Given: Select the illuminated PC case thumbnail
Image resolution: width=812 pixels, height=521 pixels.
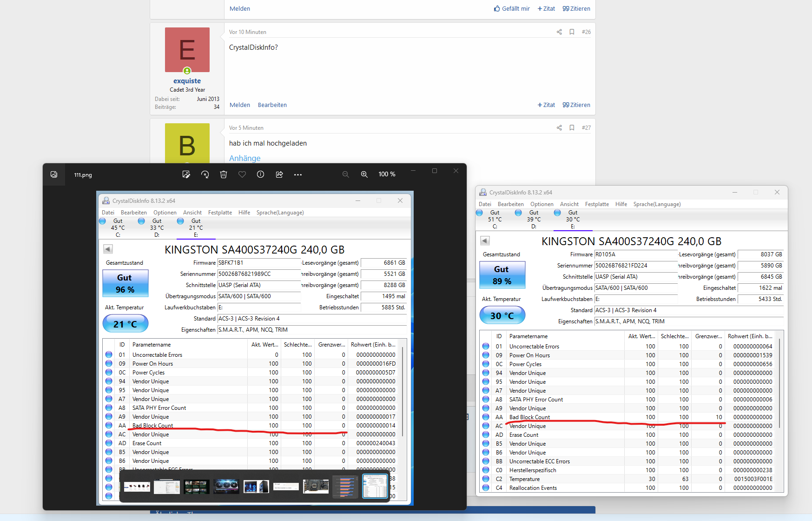Looking at the screenshot, I should pos(256,487).
